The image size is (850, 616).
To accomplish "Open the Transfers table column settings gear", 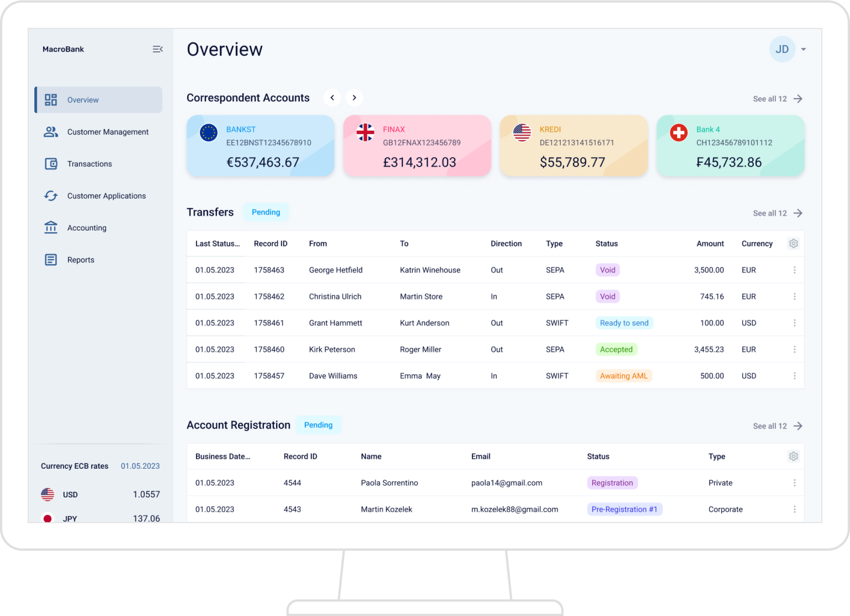I will 793,243.
